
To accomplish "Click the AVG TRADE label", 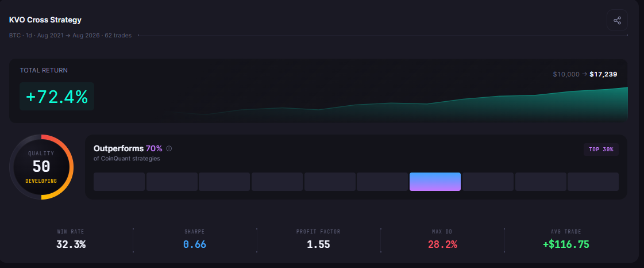I will [566, 232].
